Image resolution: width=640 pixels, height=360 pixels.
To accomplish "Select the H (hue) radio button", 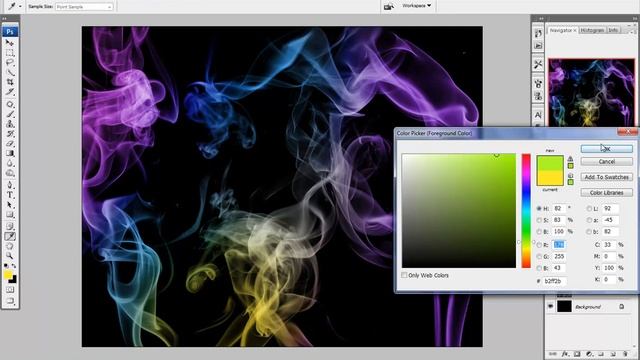I will (539, 209).
